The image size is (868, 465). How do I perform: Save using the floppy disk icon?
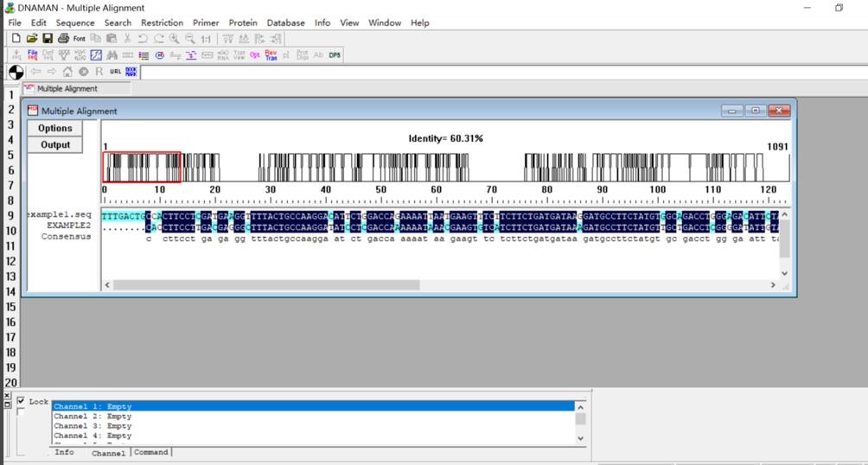point(48,39)
